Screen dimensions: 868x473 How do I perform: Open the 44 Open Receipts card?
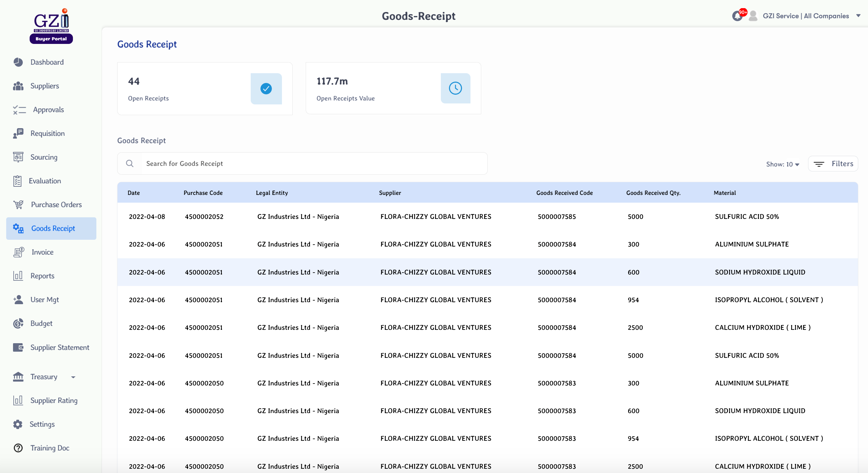[x=205, y=88]
